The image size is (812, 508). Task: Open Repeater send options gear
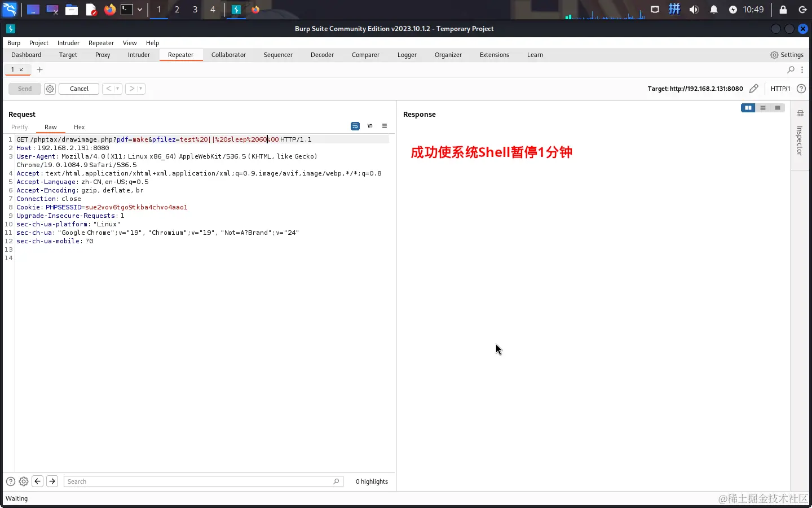pos(50,89)
